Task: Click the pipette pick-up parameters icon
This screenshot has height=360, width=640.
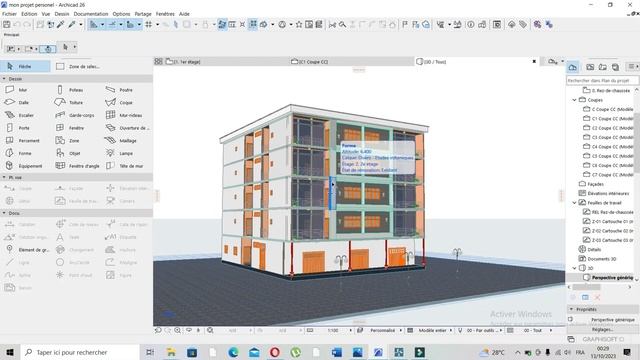Action: (61, 24)
